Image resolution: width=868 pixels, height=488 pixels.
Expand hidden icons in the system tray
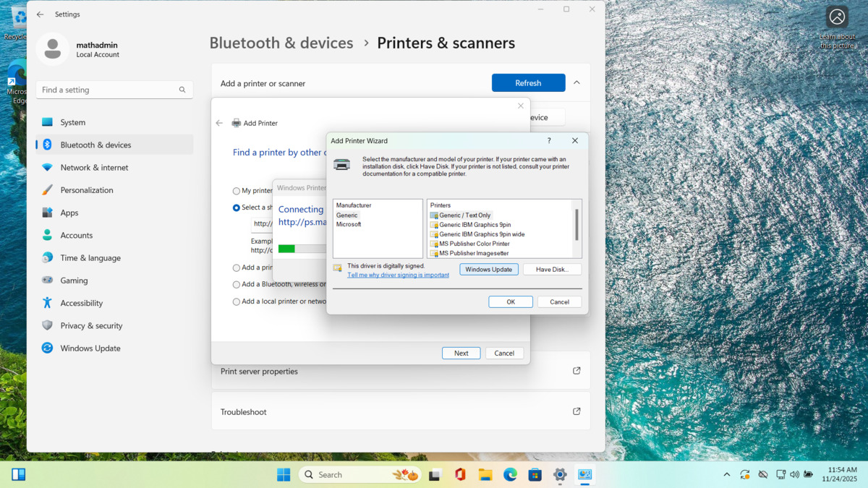(x=726, y=474)
